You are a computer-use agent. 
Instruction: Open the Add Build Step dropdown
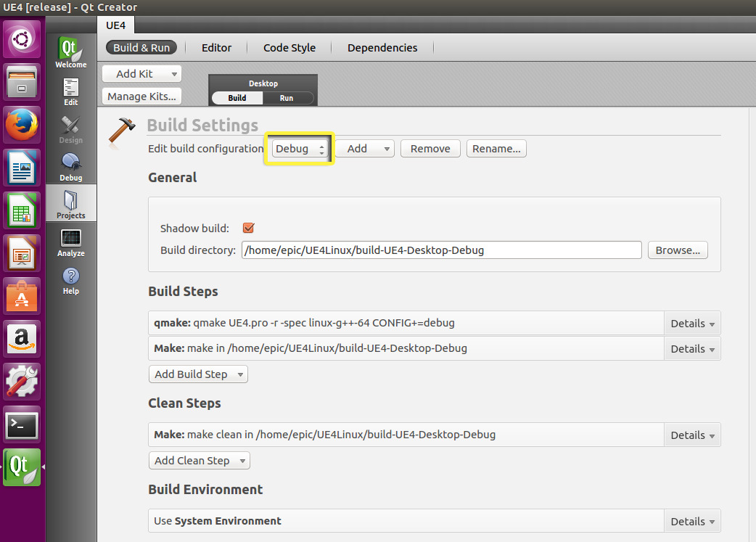[198, 374]
